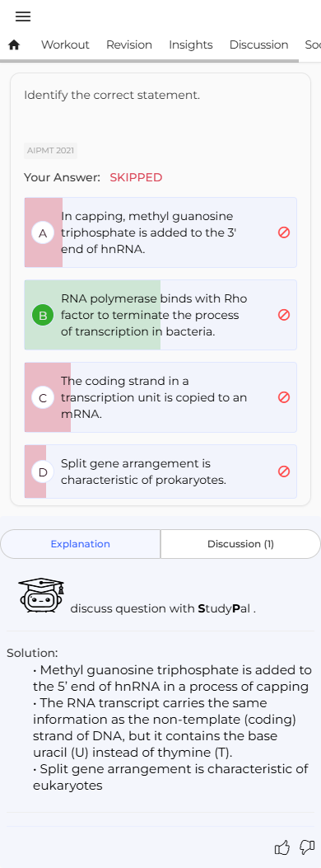Click the thumbs up icon

(x=281, y=847)
